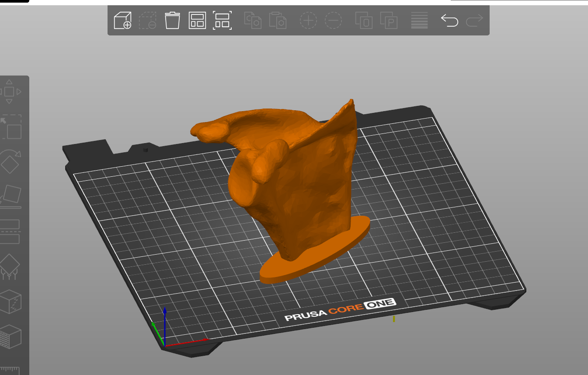Open the variable layer height tool
The height and width of the screenshot is (375, 588).
419,21
